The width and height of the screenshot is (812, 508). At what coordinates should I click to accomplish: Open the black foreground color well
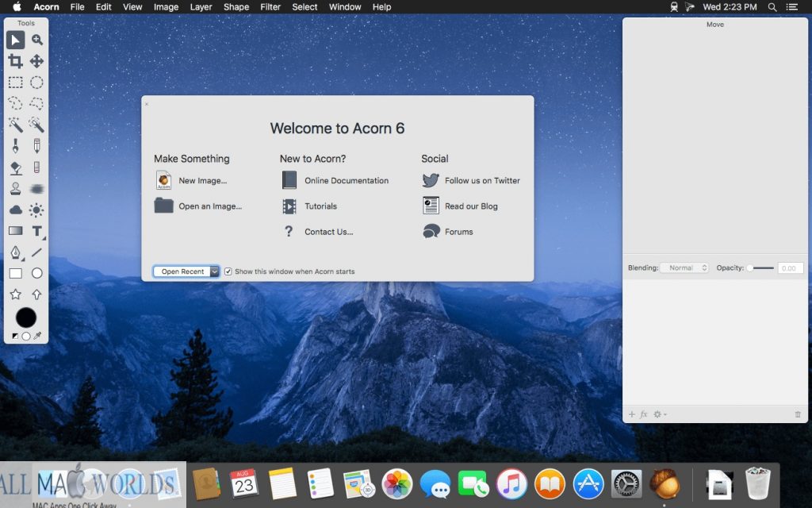26,317
